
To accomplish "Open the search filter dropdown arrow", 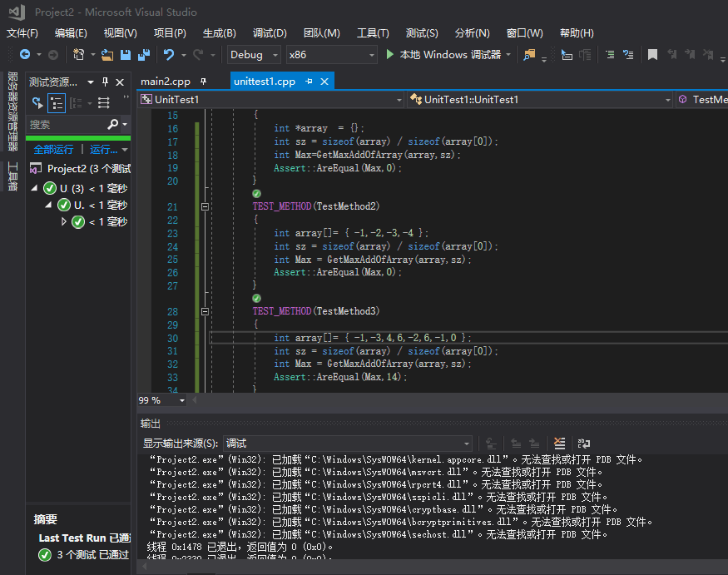I will click(x=125, y=124).
